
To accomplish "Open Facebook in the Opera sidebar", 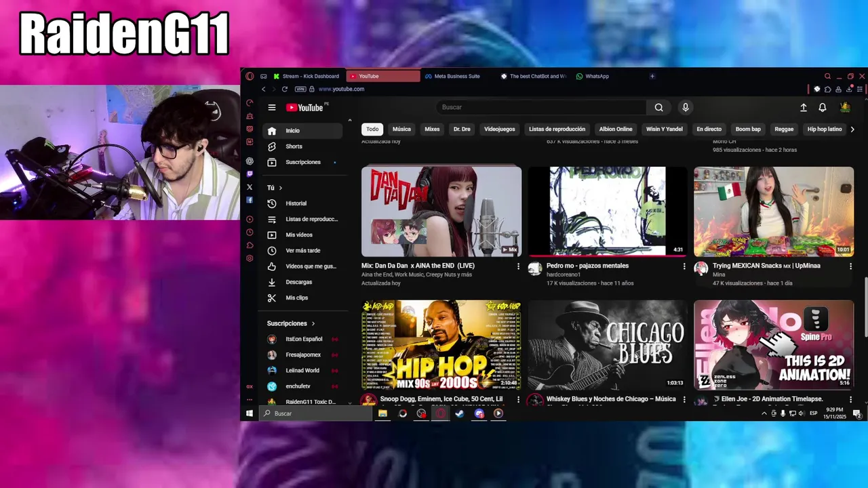I will coord(250,200).
